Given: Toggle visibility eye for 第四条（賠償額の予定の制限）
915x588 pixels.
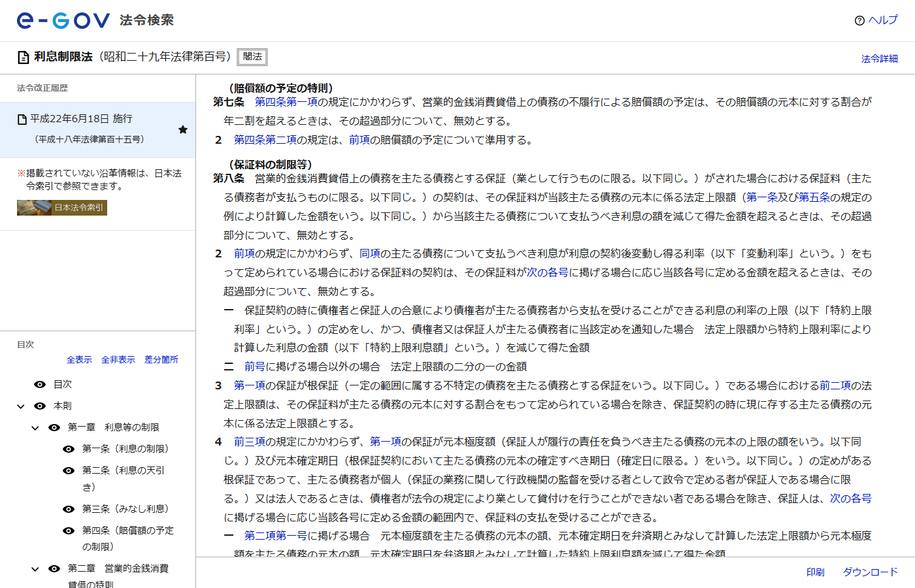Looking at the screenshot, I should [x=69, y=531].
